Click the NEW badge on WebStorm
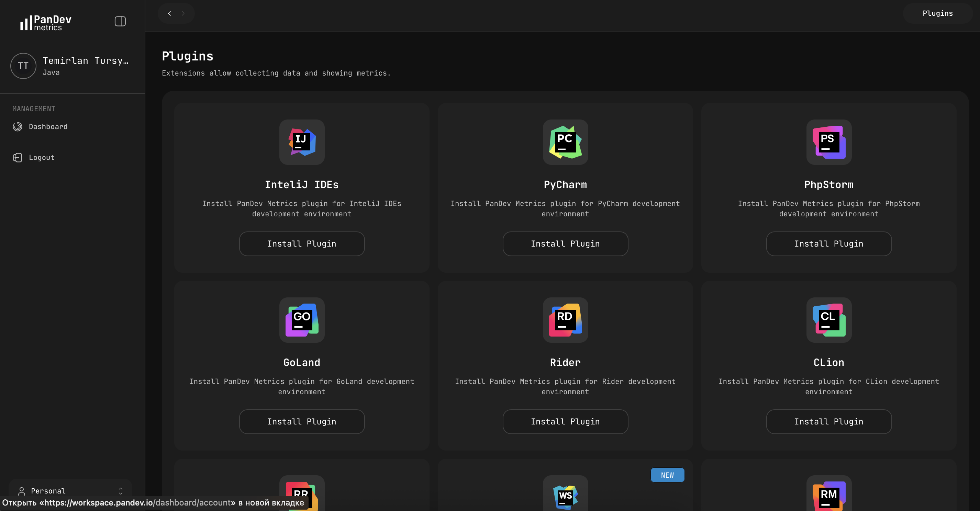 (x=667, y=475)
